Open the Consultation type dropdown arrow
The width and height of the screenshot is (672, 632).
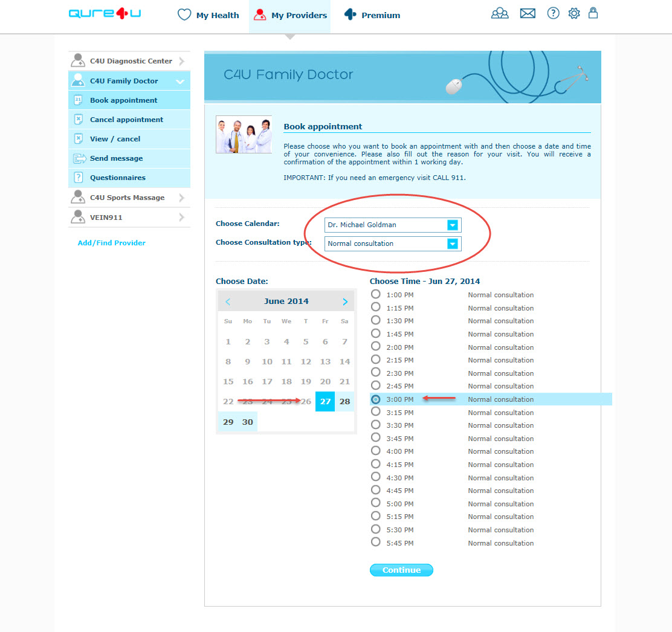[453, 244]
